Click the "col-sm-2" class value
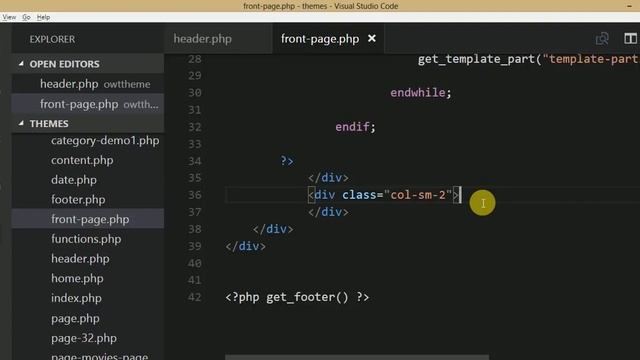The image size is (640, 360). point(418,195)
